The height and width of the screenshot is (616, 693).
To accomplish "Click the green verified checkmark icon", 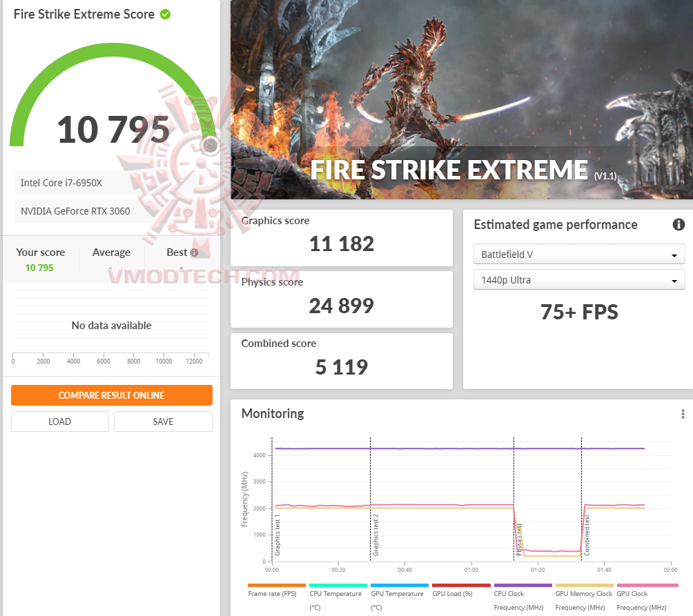I will [x=165, y=14].
